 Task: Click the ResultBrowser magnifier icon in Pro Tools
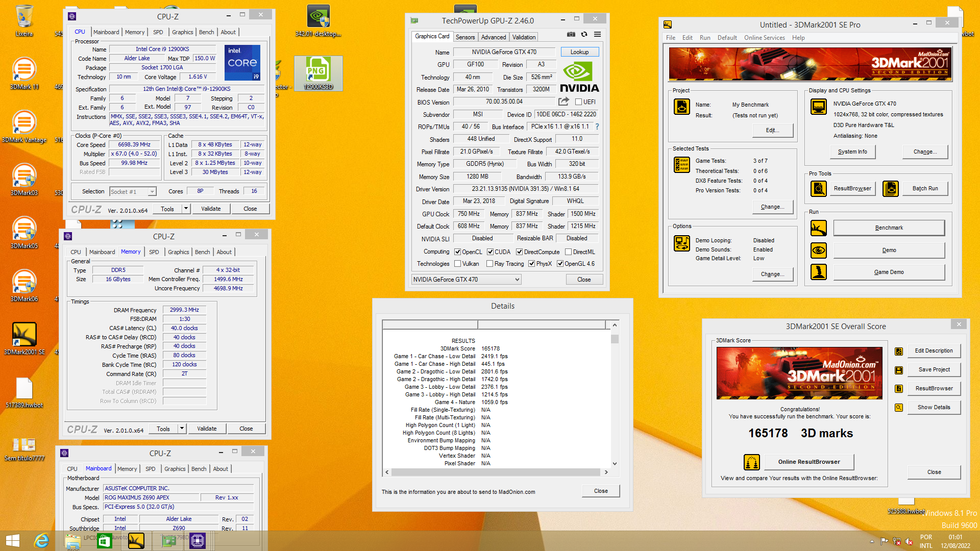819,189
